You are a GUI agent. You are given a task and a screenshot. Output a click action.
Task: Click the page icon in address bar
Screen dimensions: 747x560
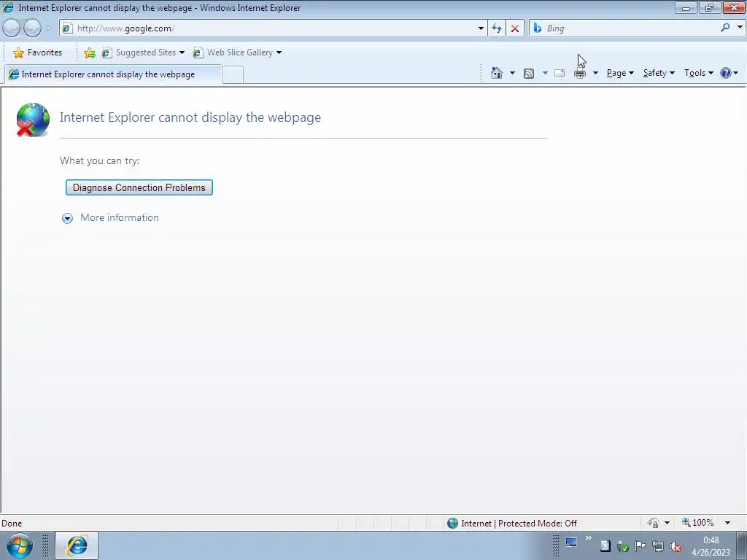(67, 28)
